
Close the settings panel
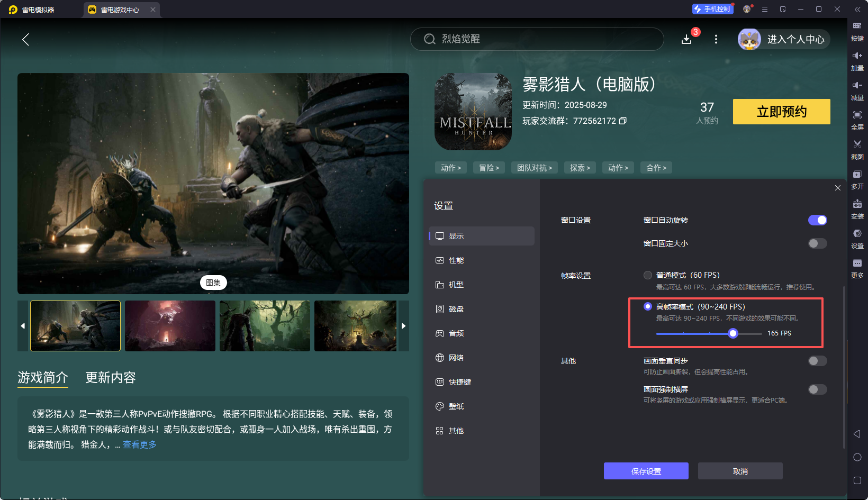tap(838, 188)
